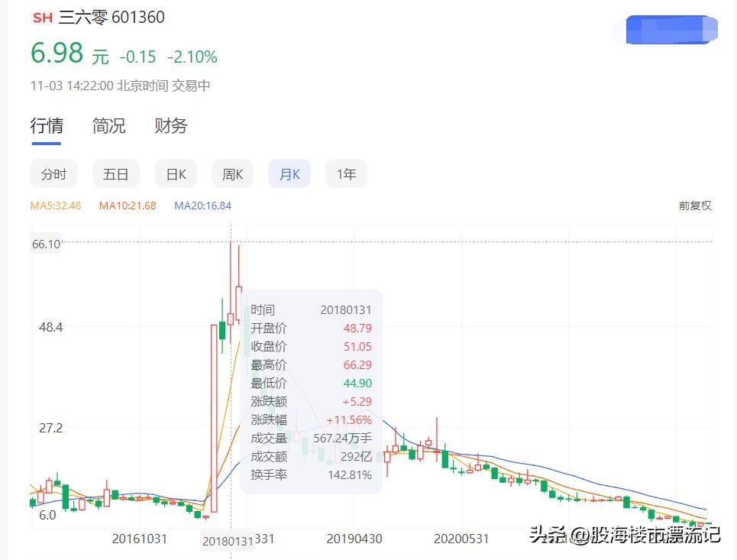
Task: Click the 前复权 price adjustment option
Action: pos(694,205)
